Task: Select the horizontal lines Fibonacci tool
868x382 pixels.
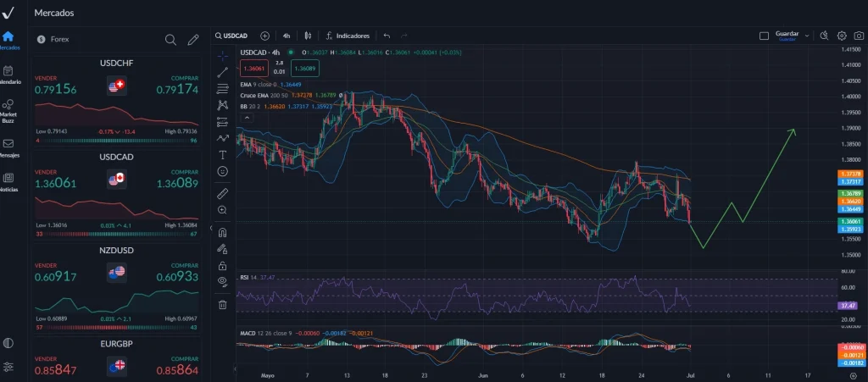Action: click(x=223, y=88)
